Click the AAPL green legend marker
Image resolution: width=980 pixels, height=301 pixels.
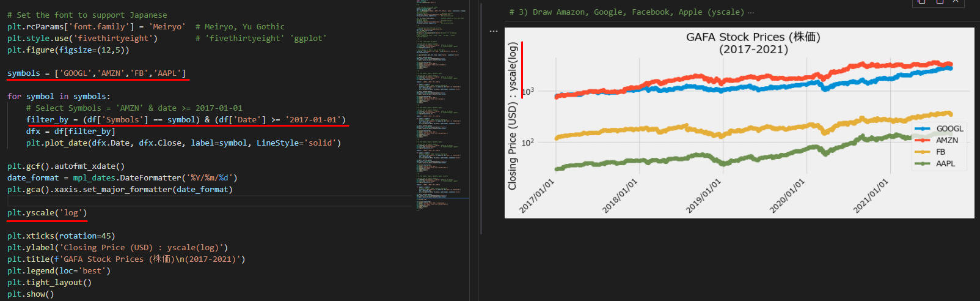[922, 163]
